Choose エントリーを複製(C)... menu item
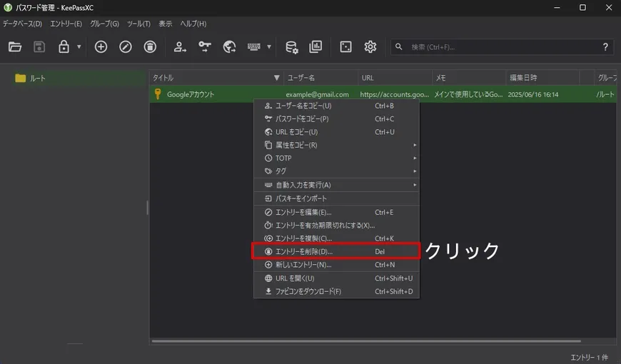621x364 pixels. coord(336,238)
